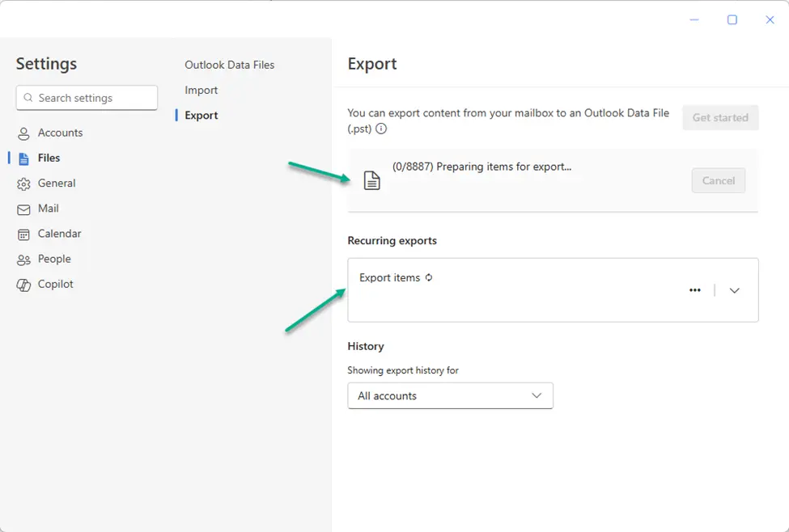Click the info icon next to (.pst)
Screen dimensions: 789x532
[380, 127]
